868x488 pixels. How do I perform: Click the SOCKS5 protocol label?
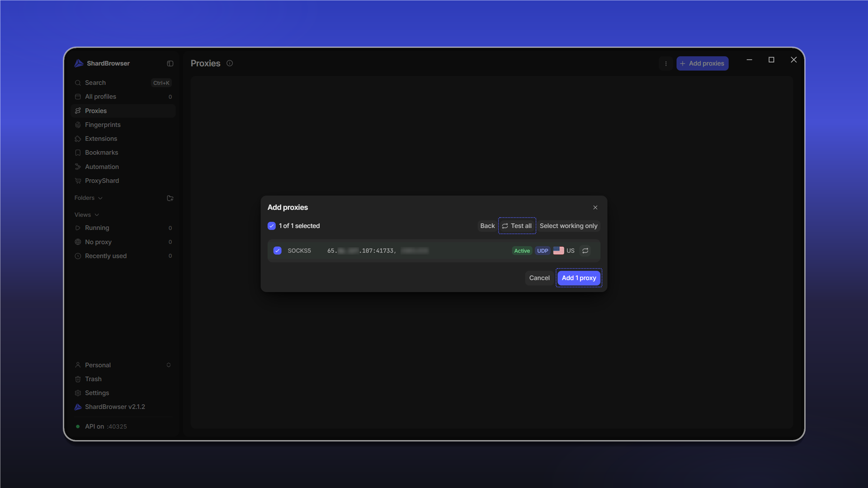coord(299,251)
